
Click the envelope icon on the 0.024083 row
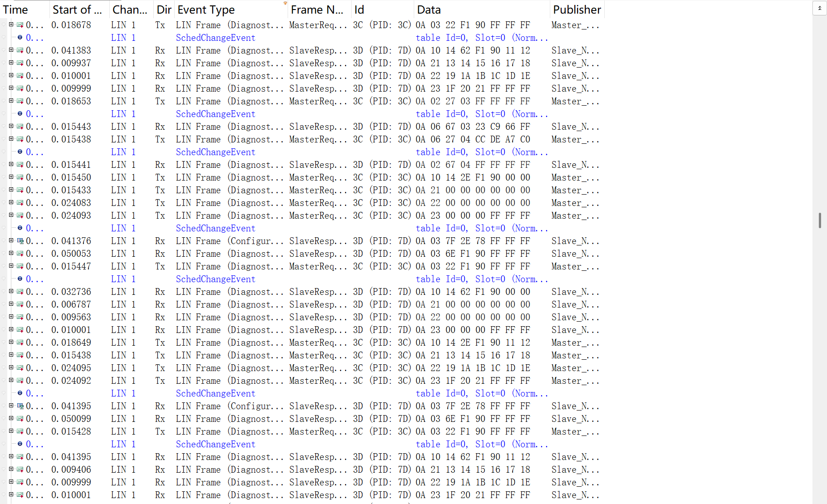(20, 203)
